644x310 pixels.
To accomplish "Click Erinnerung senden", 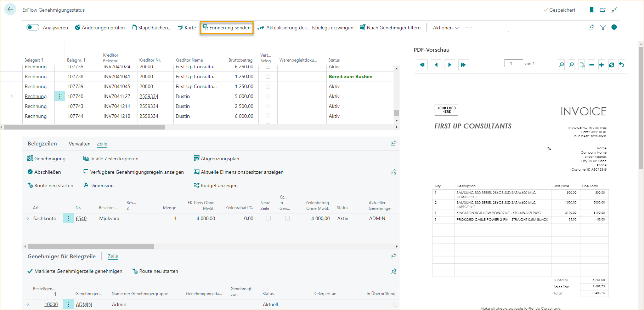I will [226, 28].
